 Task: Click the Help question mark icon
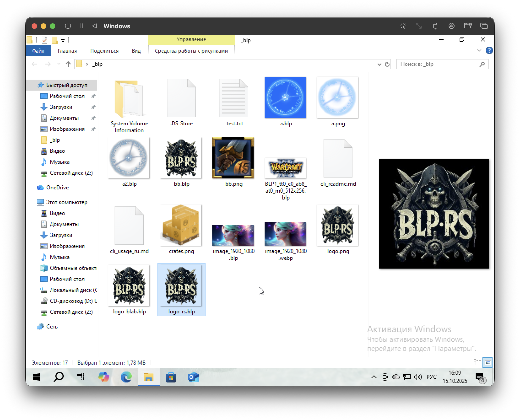[489, 51]
